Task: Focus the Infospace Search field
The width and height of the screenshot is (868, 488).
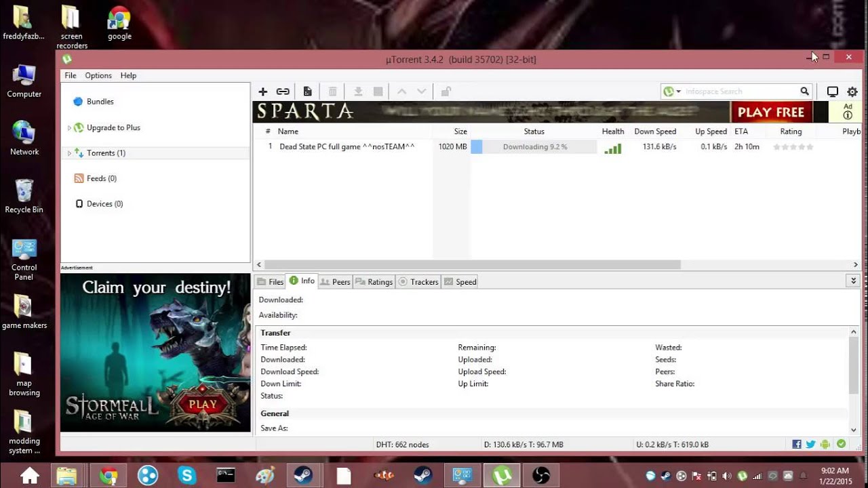Action: [x=741, y=91]
